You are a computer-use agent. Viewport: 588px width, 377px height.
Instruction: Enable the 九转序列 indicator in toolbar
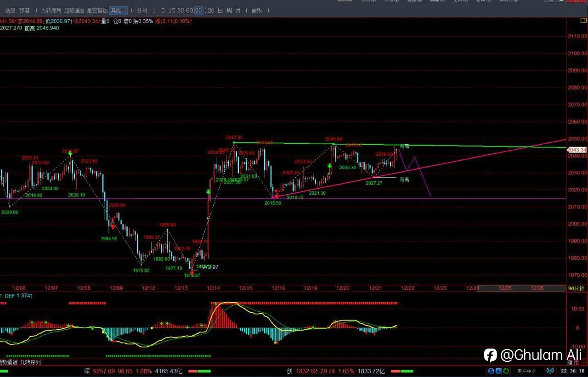tap(51, 10)
